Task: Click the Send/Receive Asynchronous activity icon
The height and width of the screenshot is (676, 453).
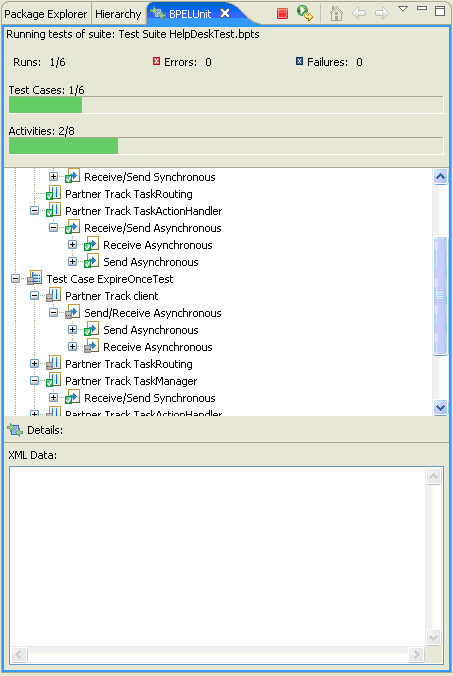Action: (72, 312)
